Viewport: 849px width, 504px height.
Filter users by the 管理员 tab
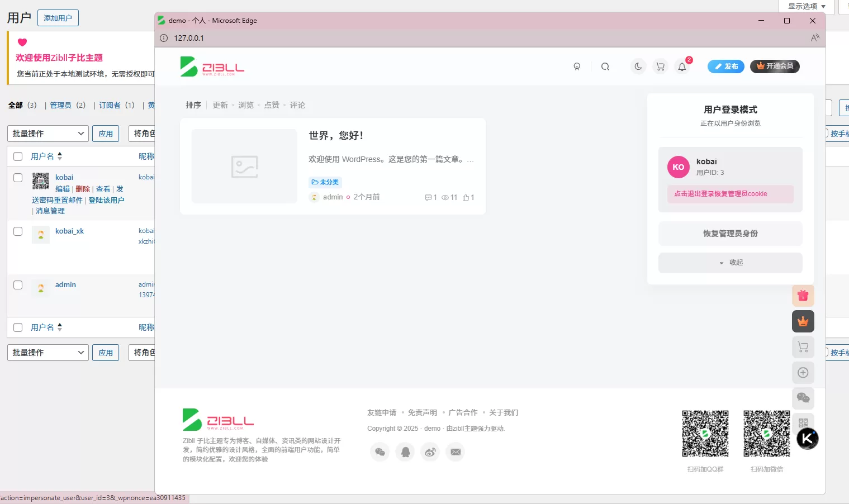click(x=60, y=105)
